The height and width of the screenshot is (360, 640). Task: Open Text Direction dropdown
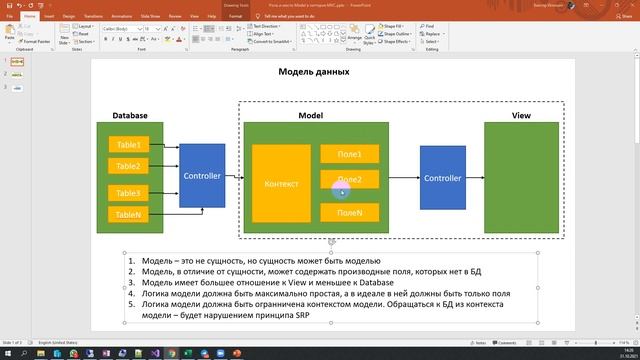coord(264,26)
